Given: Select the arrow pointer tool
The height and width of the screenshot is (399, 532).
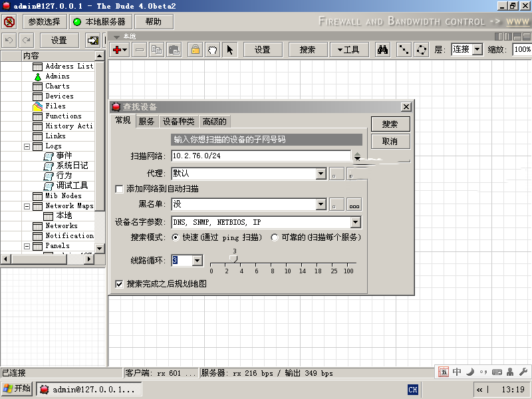Looking at the screenshot, I should (x=229, y=50).
